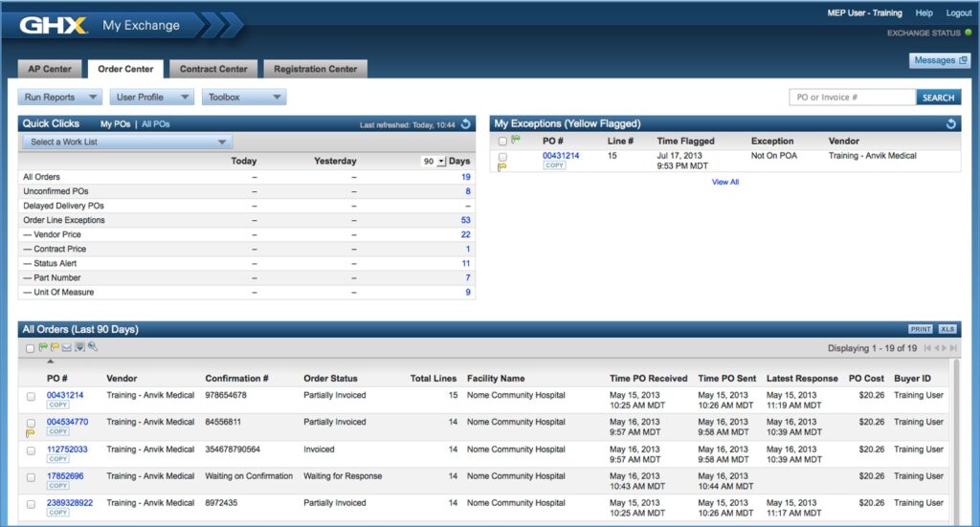Check the select-all box in All Orders
The width and height of the screenshot is (980, 527).
point(30,348)
